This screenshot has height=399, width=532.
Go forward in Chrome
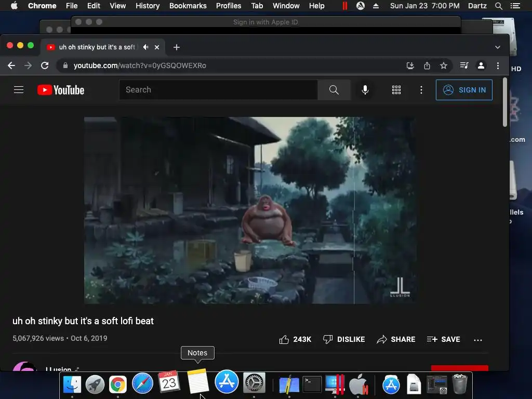28,65
